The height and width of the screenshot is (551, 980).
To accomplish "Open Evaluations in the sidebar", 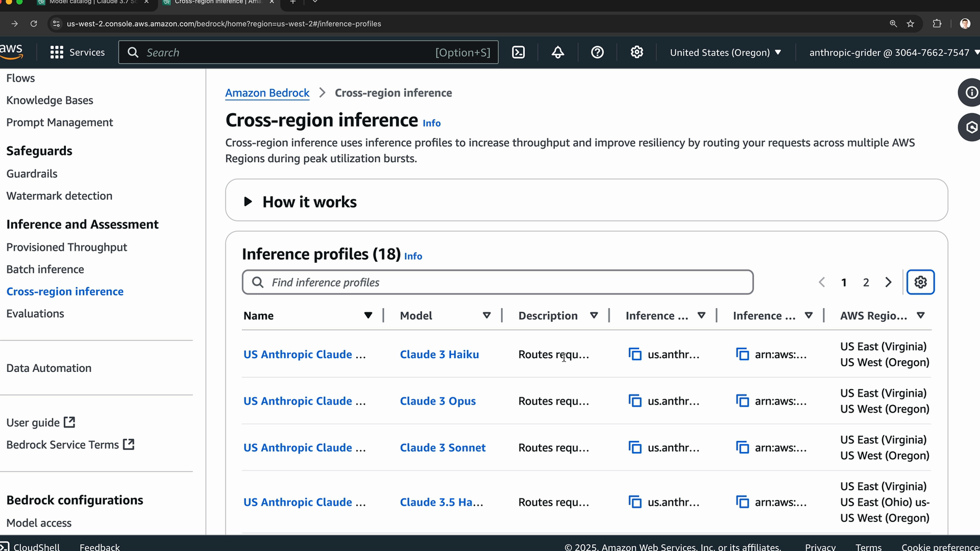I will 35,313.
